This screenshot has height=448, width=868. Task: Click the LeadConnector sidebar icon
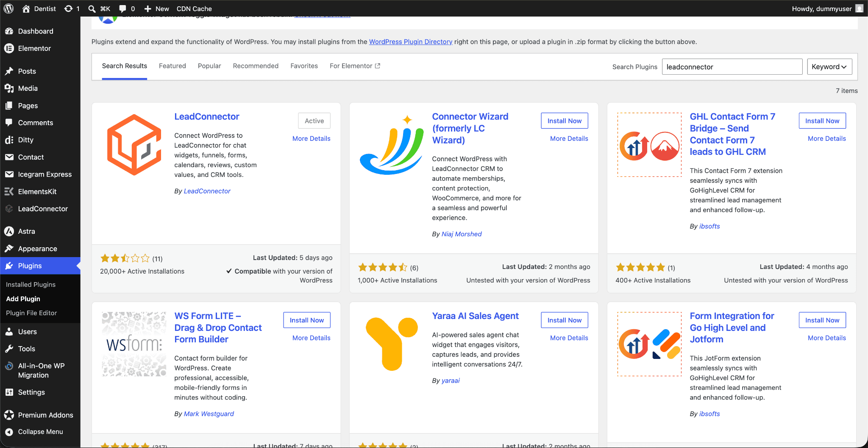click(9, 209)
